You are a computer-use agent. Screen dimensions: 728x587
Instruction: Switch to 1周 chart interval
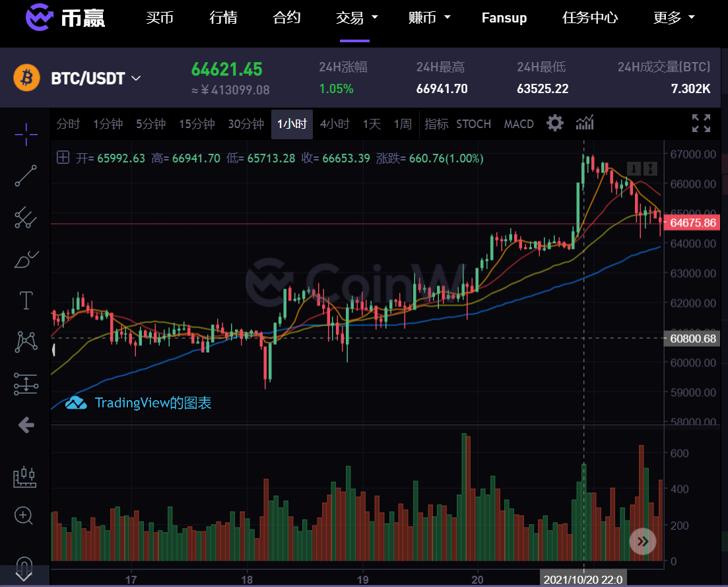[403, 124]
